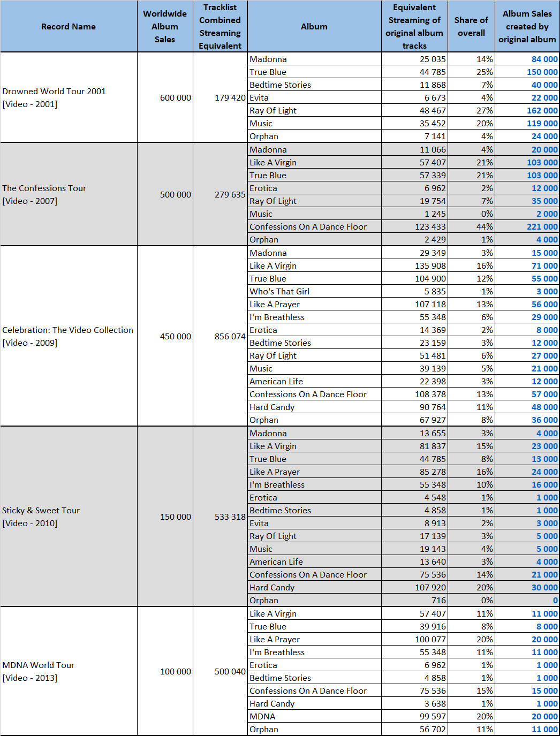Click the blue album sales value 57 000

tap(527, 394)
